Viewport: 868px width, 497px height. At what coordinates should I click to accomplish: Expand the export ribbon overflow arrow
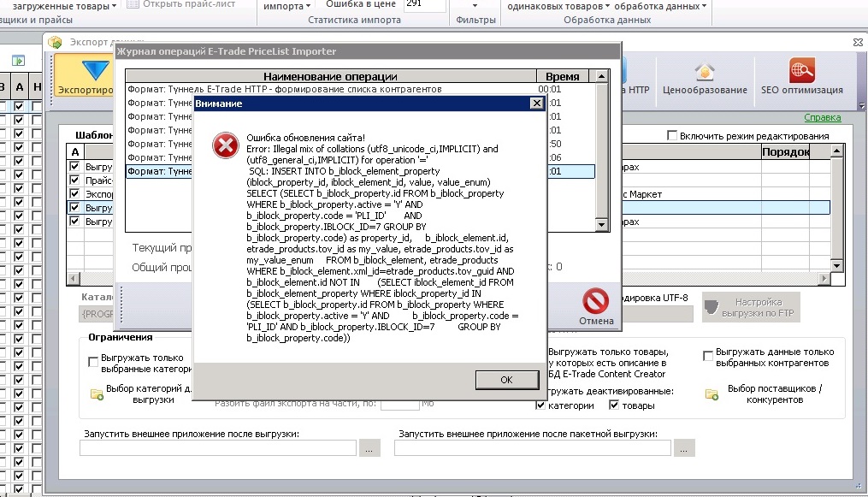coord(861,105)
